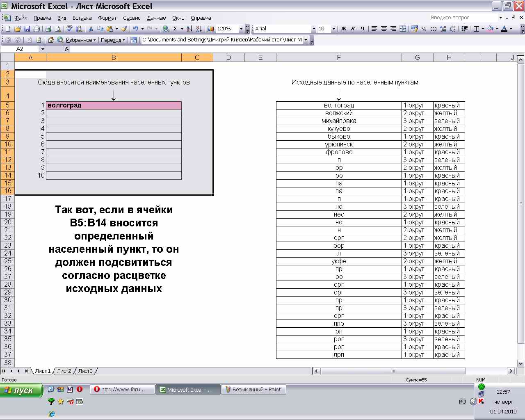Toggle Bold formatting (Ж)
Viewport: 525px width, 420px height.
click(x=344, y=29)
